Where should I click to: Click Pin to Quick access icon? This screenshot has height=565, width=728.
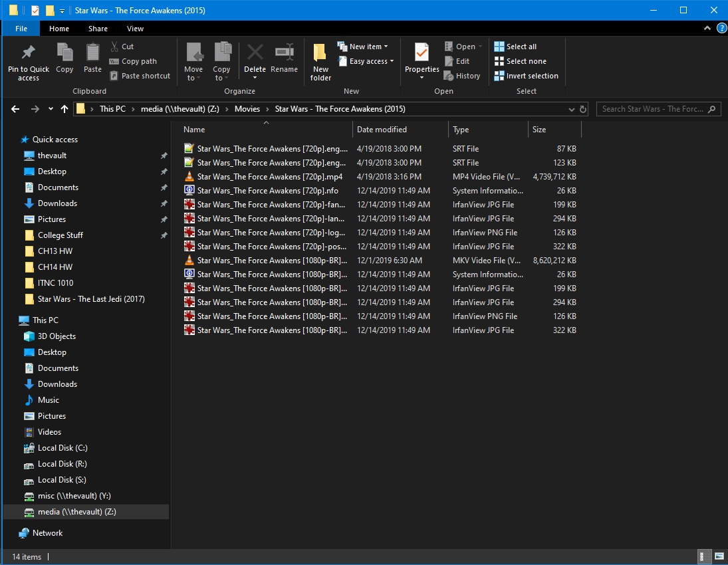(28, 53)
